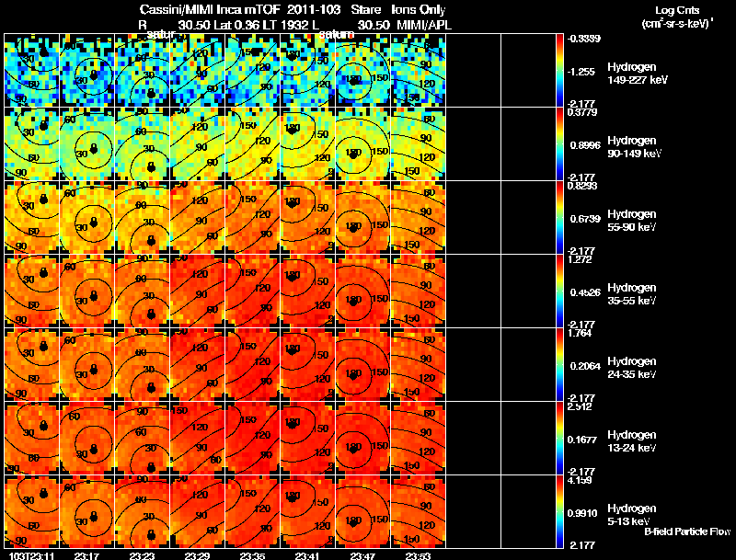The image size is (736, 560).
Task: Click the B-field Particle Flow label
Action: (x=687, y=531)
